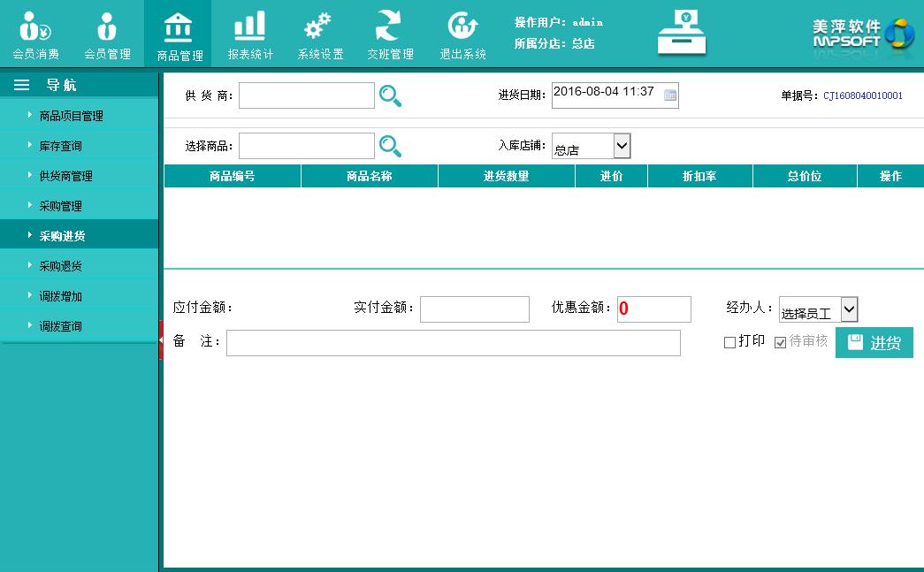
Task: Click the 进货 submit button
Action: tap(874, 343)
